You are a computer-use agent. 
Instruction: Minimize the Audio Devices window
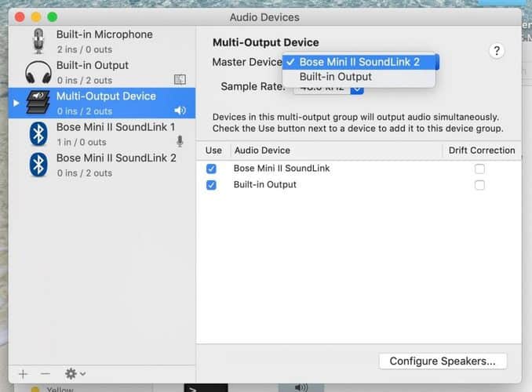[x=36, y=17]
